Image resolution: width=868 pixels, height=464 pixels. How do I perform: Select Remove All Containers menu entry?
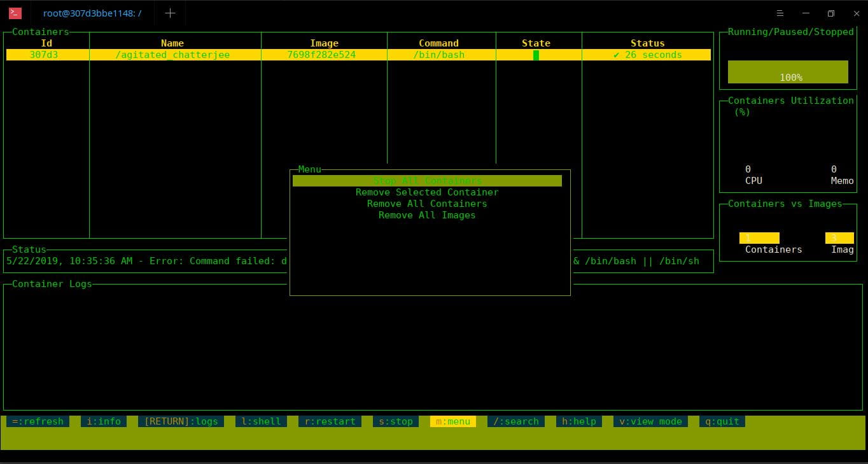427,204
